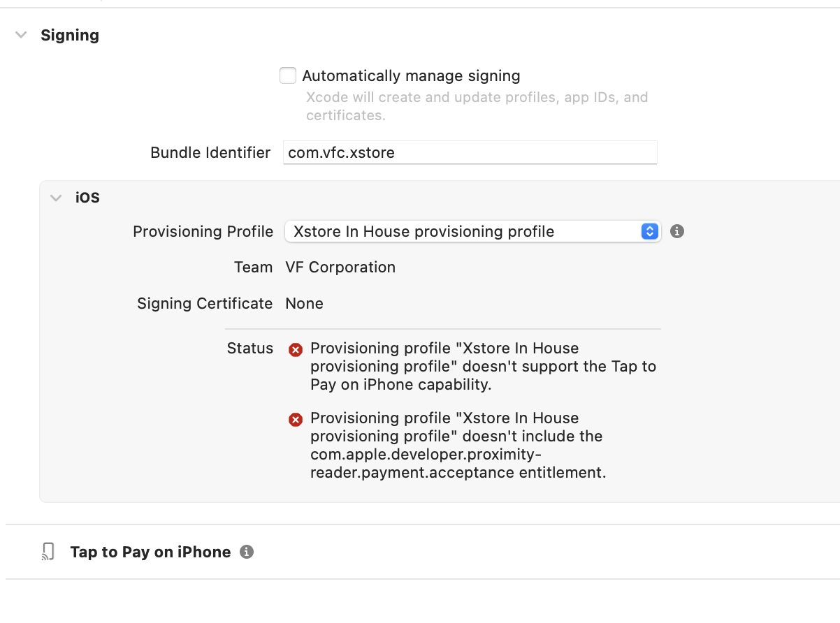Click the VF Corporation team name
Viewport: 840px width, 623px height.
coord(340,267)
